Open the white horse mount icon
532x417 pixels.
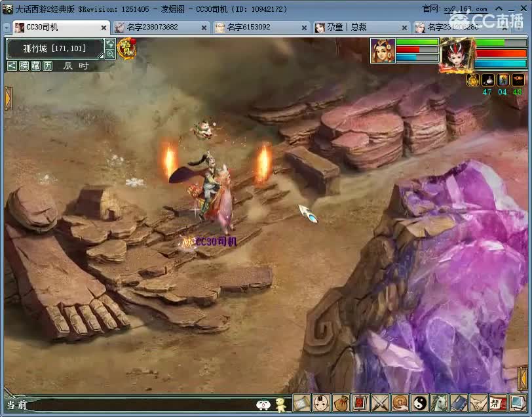(439, 403)
